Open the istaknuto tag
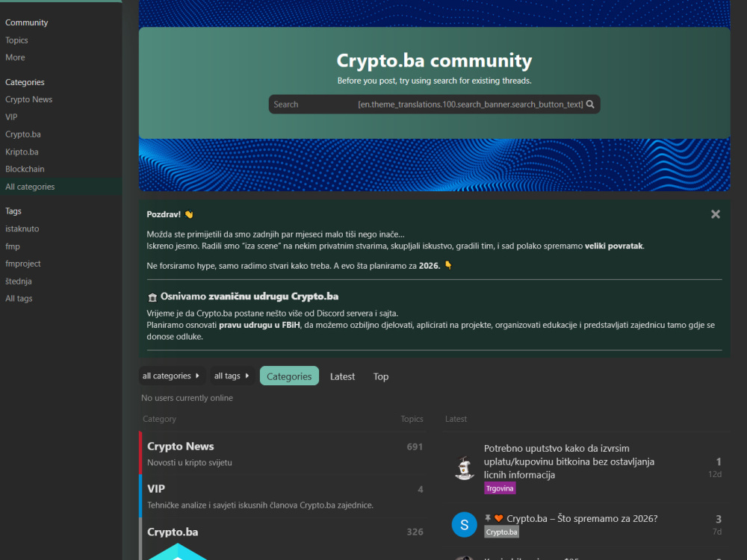This screenshot has height=560, width=747. 22,228
